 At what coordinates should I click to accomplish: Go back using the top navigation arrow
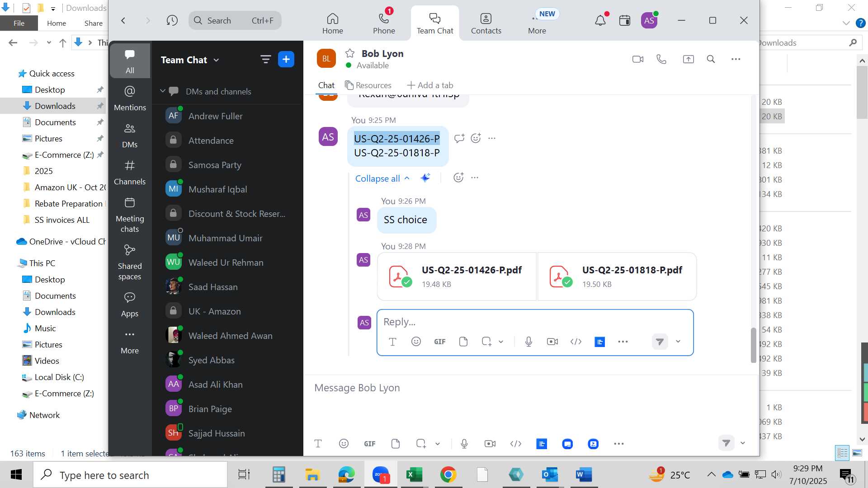click(123, 20)
